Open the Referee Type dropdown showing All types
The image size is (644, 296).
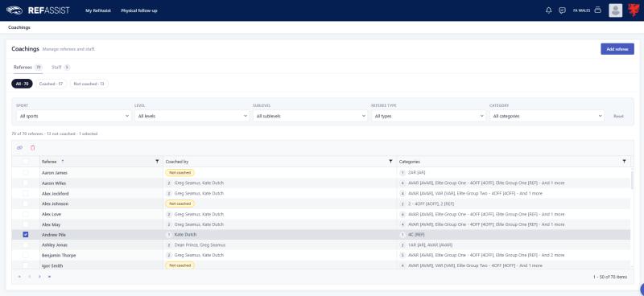coord(428,116)
